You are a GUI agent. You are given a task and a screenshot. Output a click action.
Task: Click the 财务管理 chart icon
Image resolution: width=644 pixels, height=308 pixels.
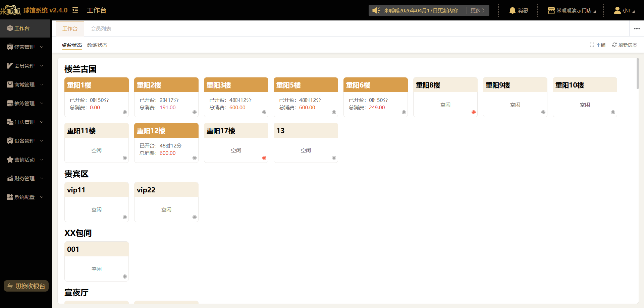[x=10, y=178]
